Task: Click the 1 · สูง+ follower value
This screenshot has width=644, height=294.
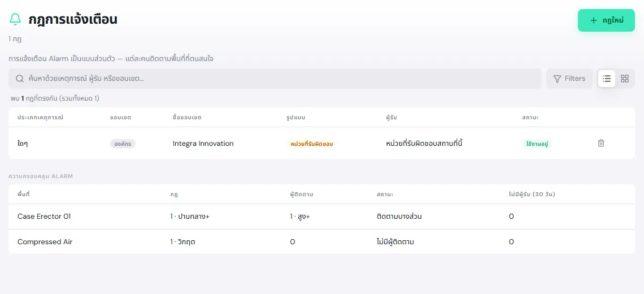Action: (x=300, y=217)
